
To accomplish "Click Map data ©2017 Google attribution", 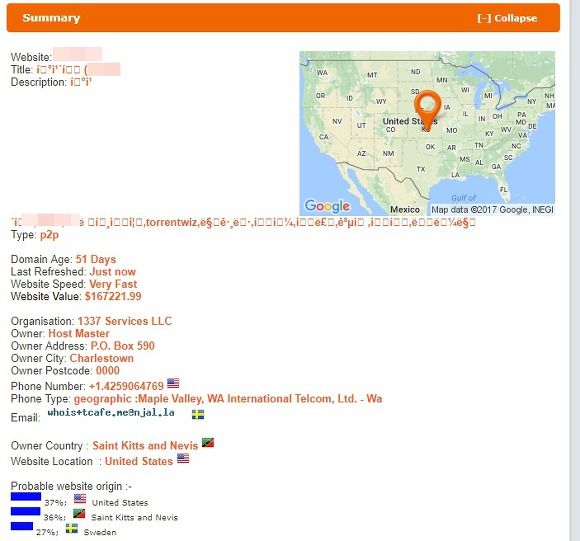I will 493,210.
